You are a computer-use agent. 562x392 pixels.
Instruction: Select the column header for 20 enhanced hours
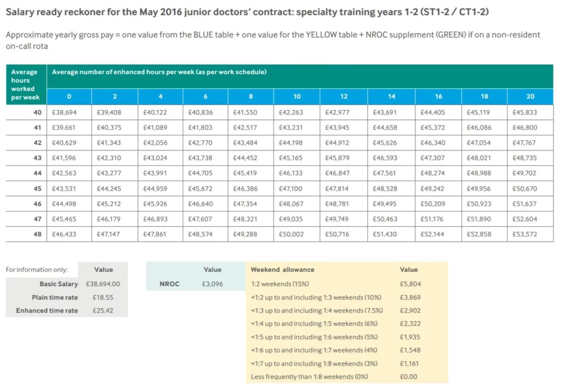coord(530,96)
